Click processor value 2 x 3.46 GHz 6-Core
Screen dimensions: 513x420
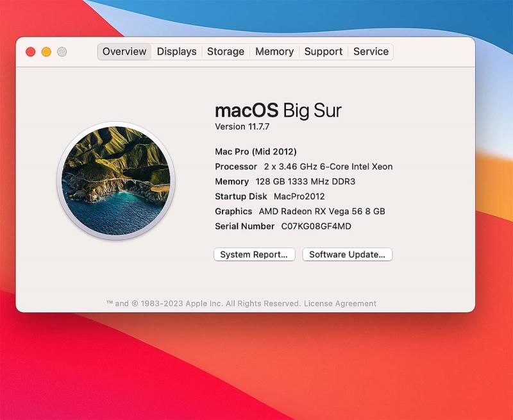click(328, 167)
